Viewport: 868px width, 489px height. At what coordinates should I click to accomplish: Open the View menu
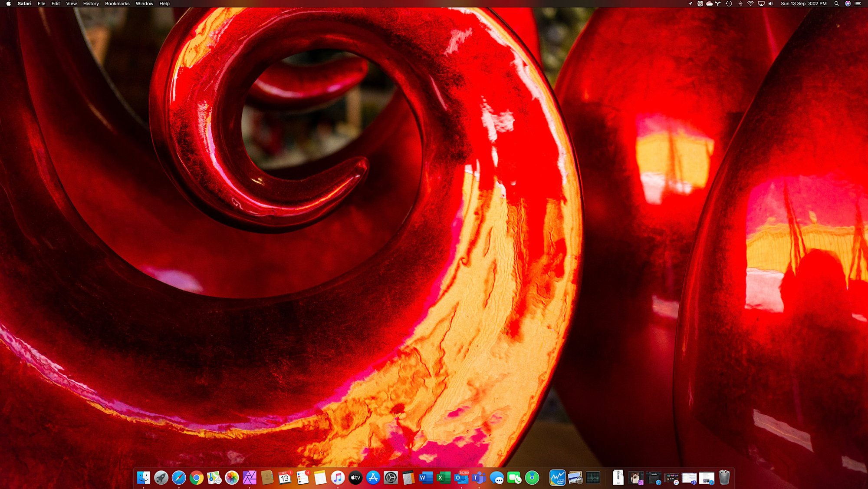click(71, 3)
